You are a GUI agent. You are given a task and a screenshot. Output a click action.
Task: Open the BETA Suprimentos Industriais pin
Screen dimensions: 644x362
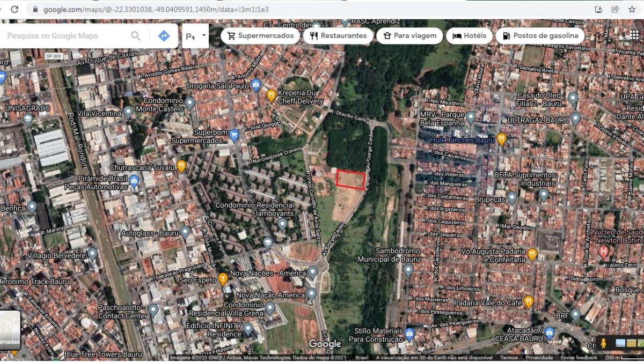coord(544,194)
